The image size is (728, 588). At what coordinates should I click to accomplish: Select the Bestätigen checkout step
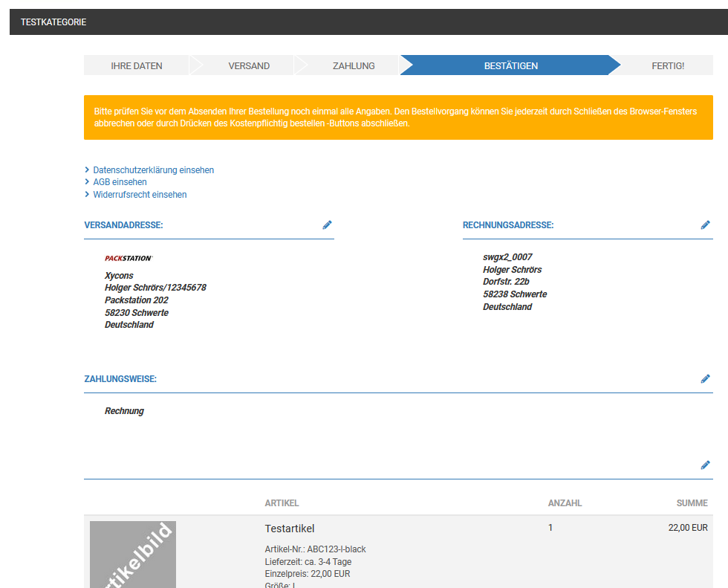point(511,65)
